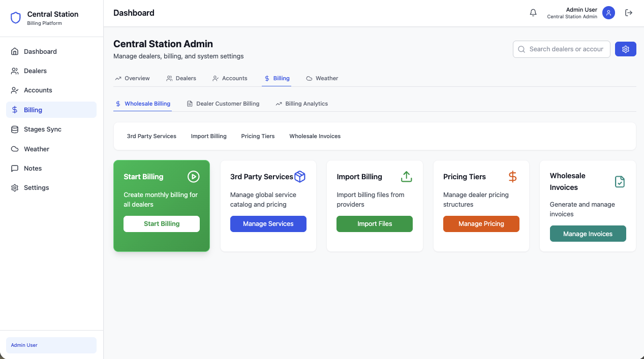Click the 'Central Station Admin' page heading
This screenshot has width=644, height=359.
pos(163,44)
